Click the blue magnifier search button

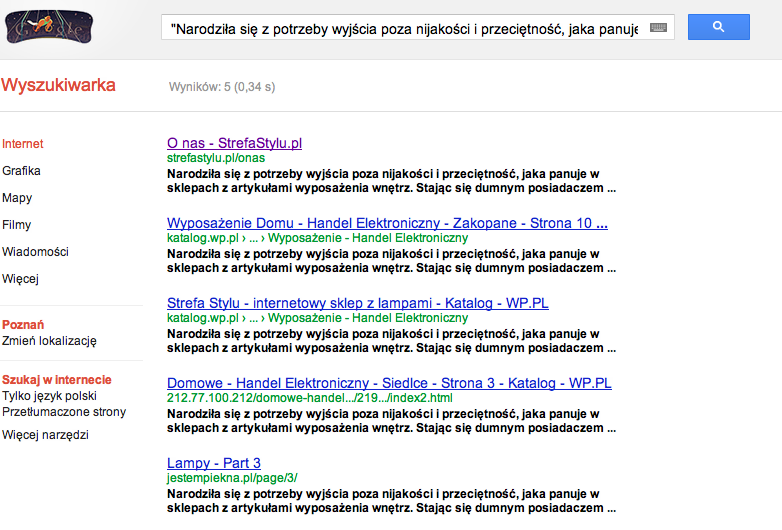click(x=719, y=27)
